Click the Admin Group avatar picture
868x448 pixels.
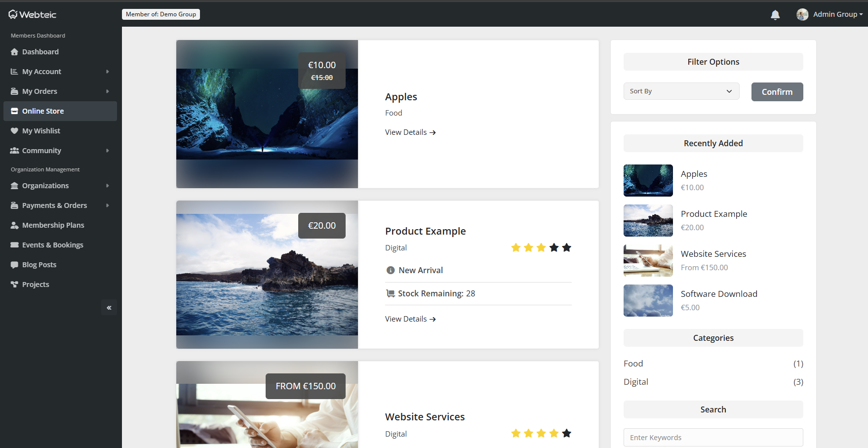(802, 14)
